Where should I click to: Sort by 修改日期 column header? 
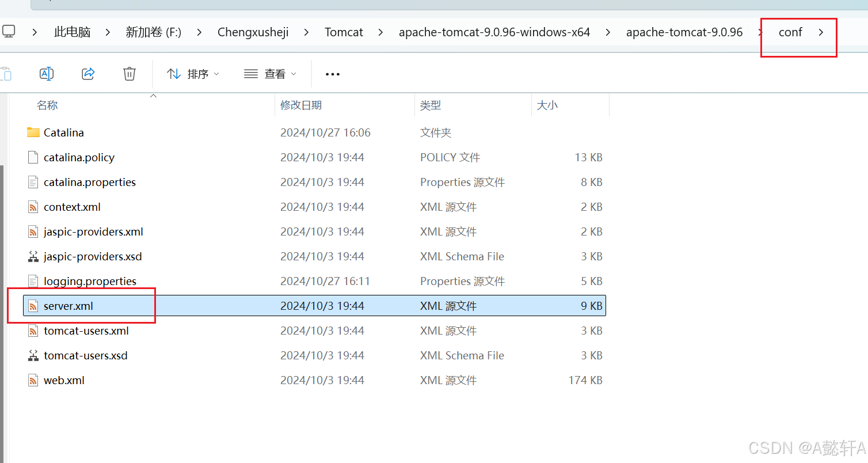tap(301, 105)
